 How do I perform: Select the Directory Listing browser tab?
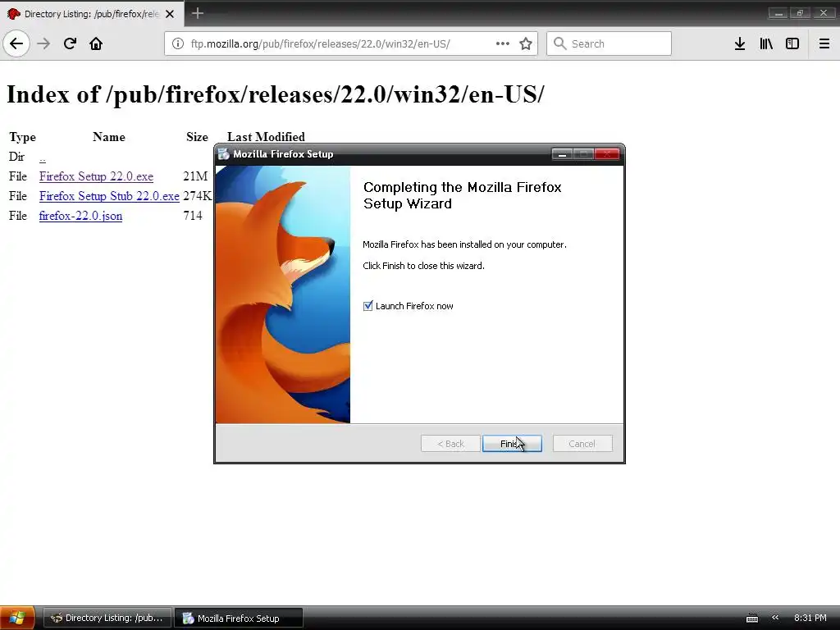pos(92,13)
